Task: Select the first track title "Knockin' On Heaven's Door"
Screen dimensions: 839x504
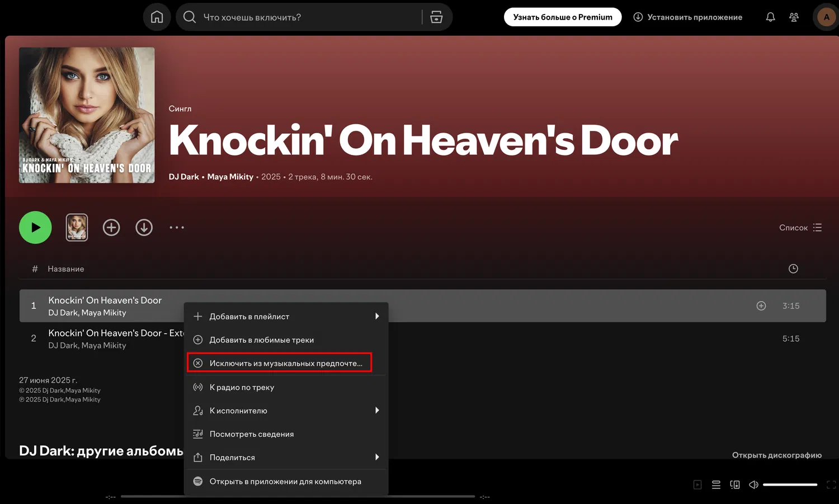Action: coord(105,300)
